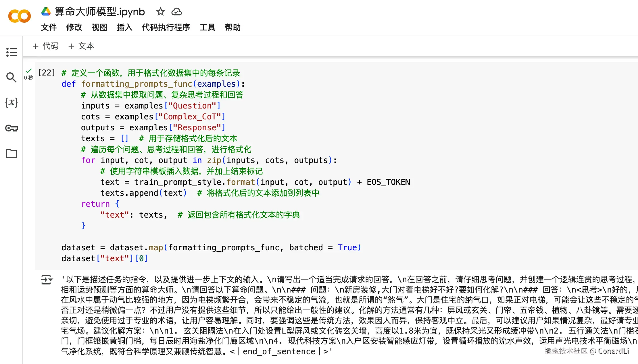Viewport: 638px width, 364px height.
Task: Open the files folder panel
Action: pyautogui.click(x=11, y=153)
